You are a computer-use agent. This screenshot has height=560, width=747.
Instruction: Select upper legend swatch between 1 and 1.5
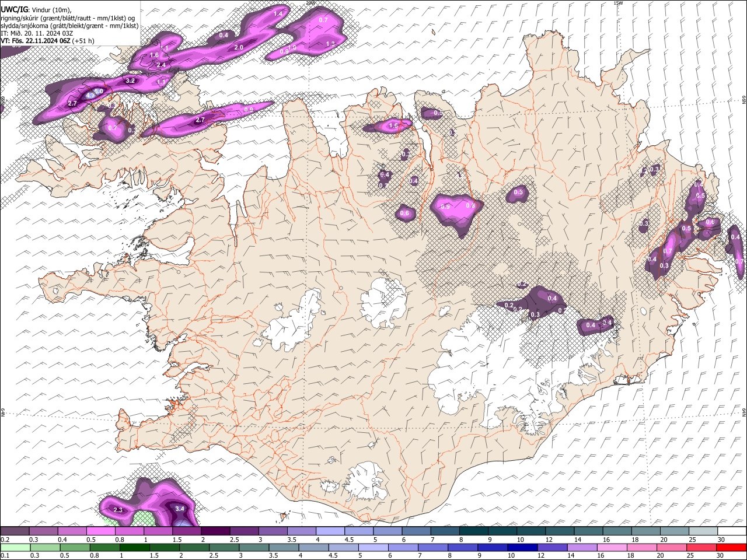click(x=158, y=531)
